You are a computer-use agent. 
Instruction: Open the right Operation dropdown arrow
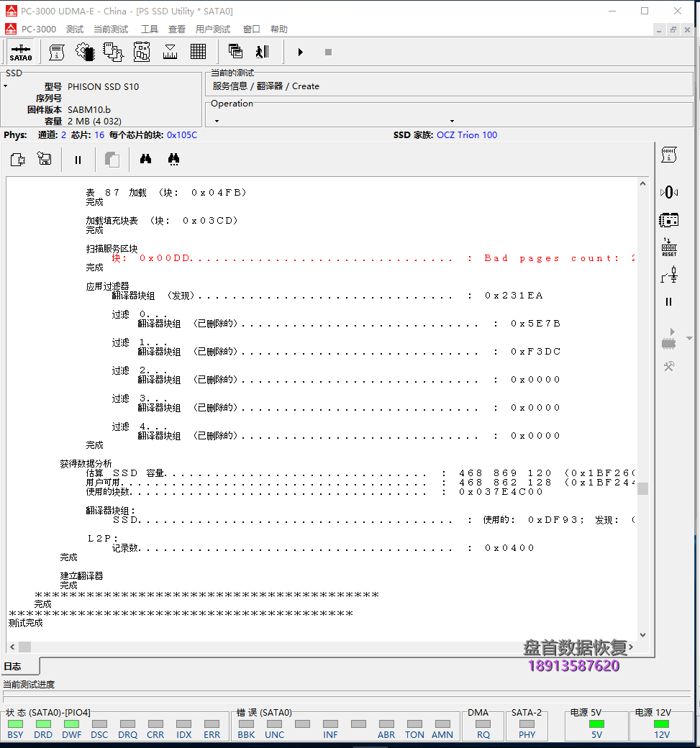coord(452,121)
